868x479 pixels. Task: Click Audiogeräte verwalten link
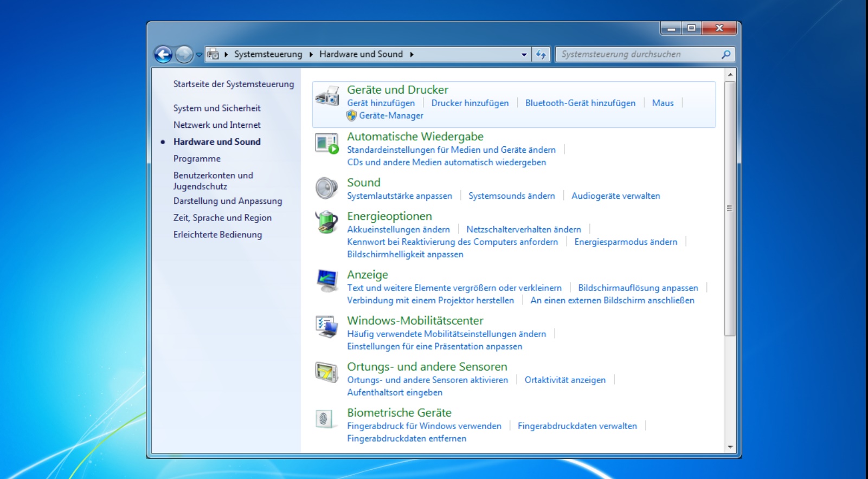click(x=615, y=196)
